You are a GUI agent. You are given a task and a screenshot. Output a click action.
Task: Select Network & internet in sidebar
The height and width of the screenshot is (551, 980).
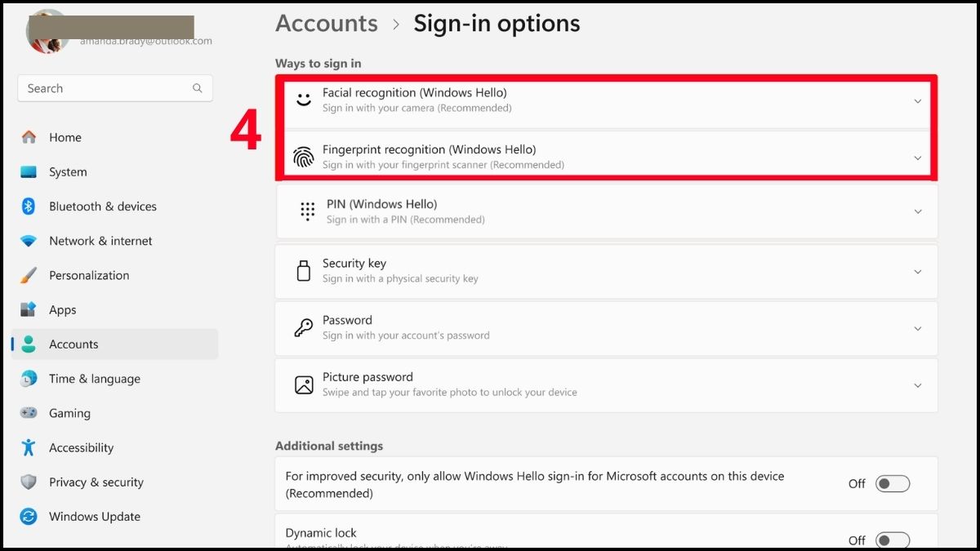click(x=115, y=241)
